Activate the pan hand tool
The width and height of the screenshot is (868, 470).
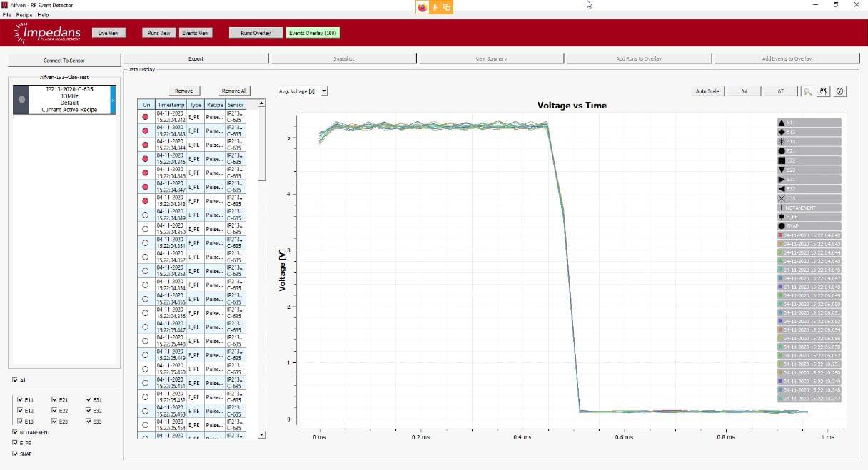(824, 91)
